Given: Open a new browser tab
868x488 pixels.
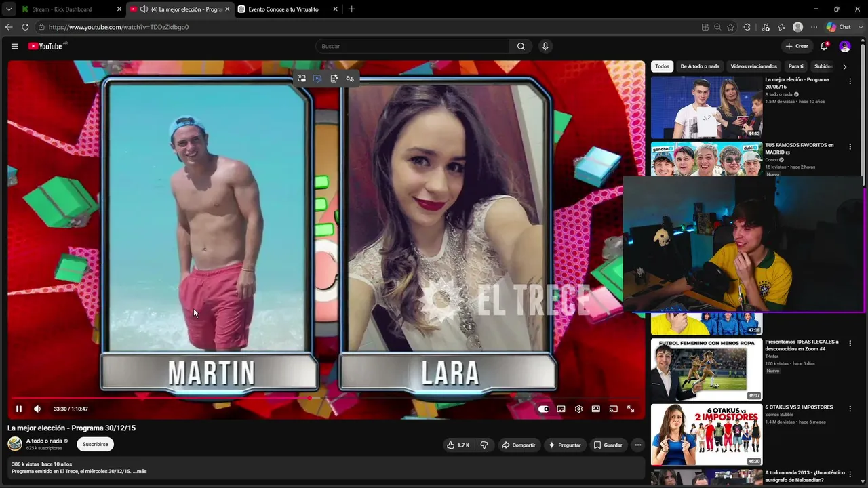Looking at the screenshot, I should pos(351,9).
